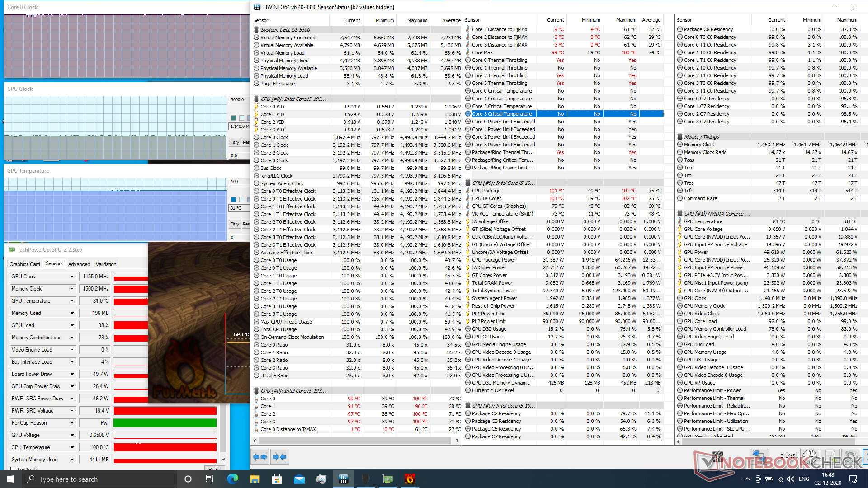Image resolution: width=868 pixels, height=488 pixels.
Task: Open the GPU Clock sensor dropdown
Action: [72, 277]
